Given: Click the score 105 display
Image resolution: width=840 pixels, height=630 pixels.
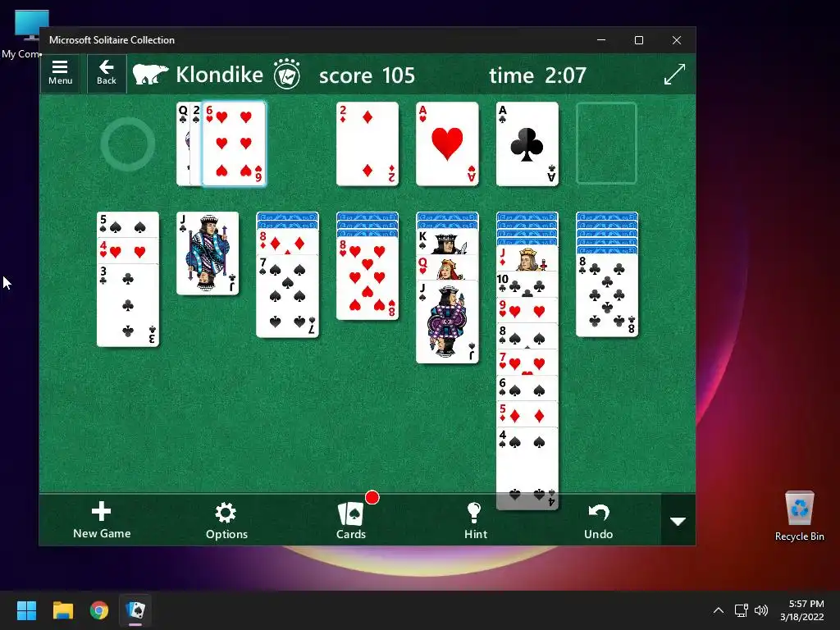Looking at the screenshot, I should [367, 75].
